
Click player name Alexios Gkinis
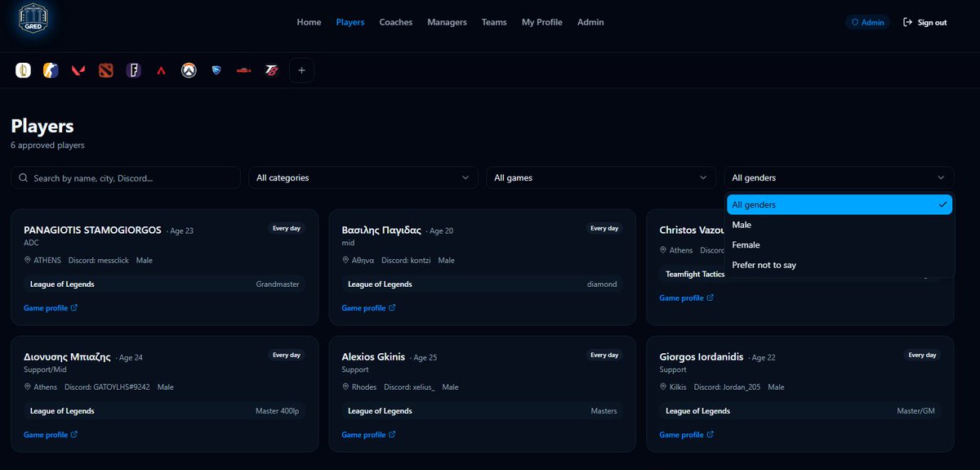point(373,357)
